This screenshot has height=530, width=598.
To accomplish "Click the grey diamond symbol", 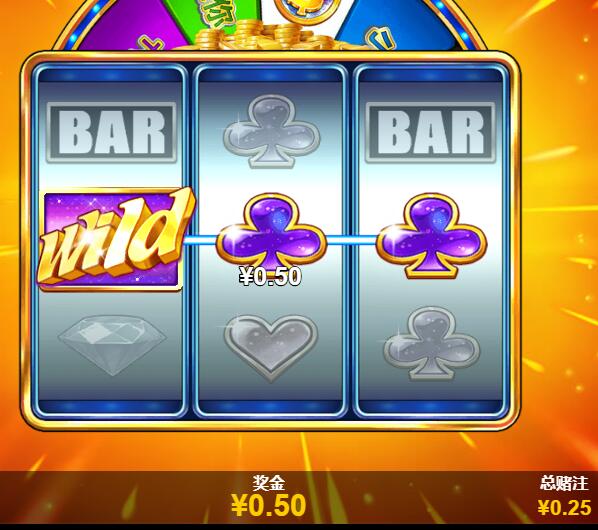I will [112, 345].
